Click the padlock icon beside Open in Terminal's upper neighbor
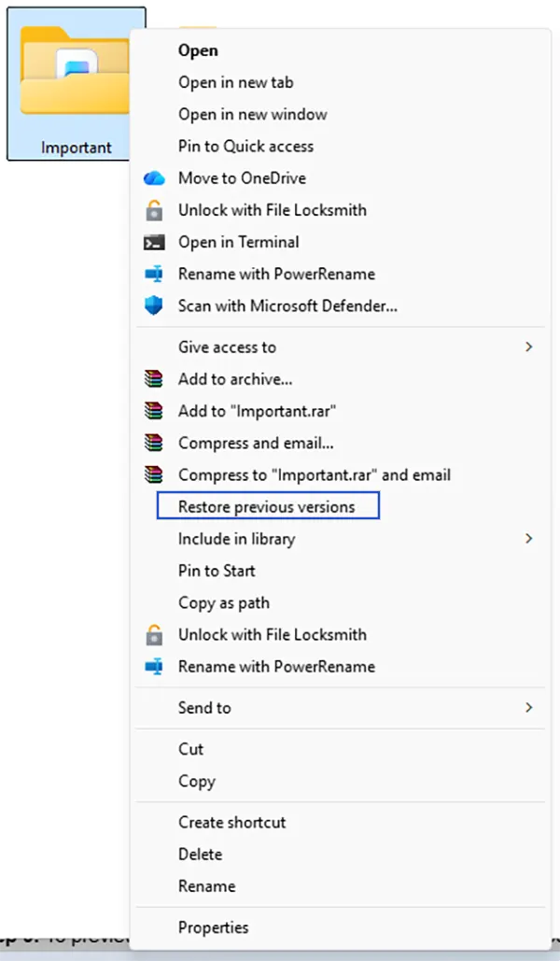 (x=154, y=210)
